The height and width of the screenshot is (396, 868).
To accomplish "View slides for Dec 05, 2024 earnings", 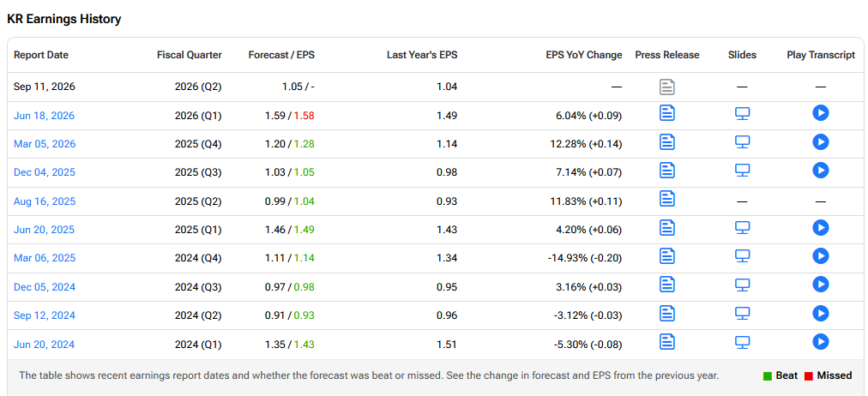I will pyautogui.click(x=742, y=285).
